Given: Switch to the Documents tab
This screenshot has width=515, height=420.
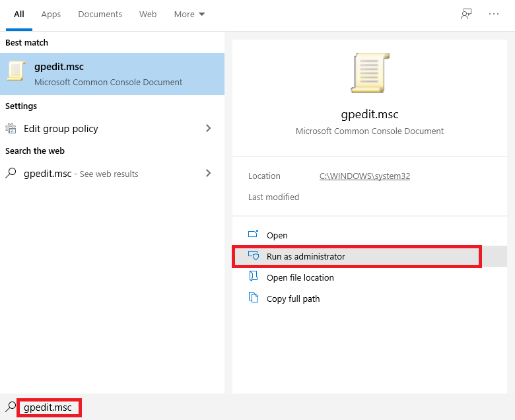Looking at the screenshot, I should pyautogui.click(x=100, y=15).
